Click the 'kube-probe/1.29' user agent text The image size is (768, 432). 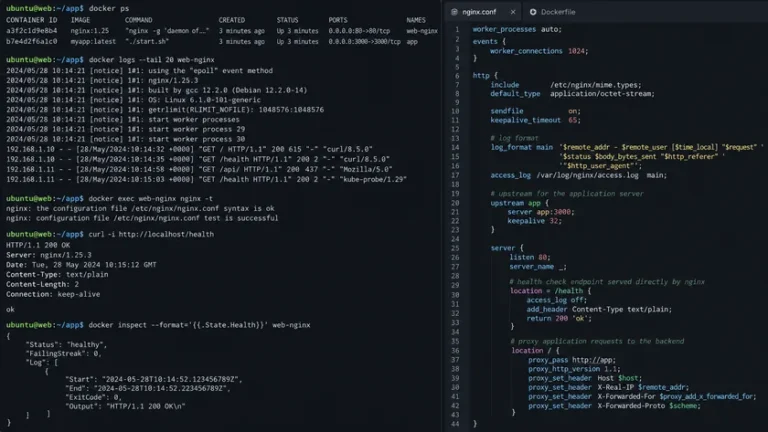pyautogui.click(x=375, y=179)
